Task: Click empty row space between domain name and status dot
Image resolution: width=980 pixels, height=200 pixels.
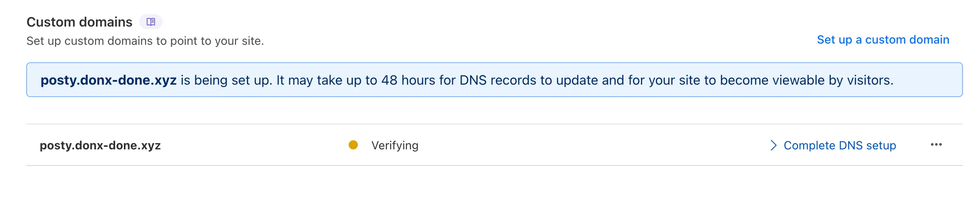Action: point(254,145)
